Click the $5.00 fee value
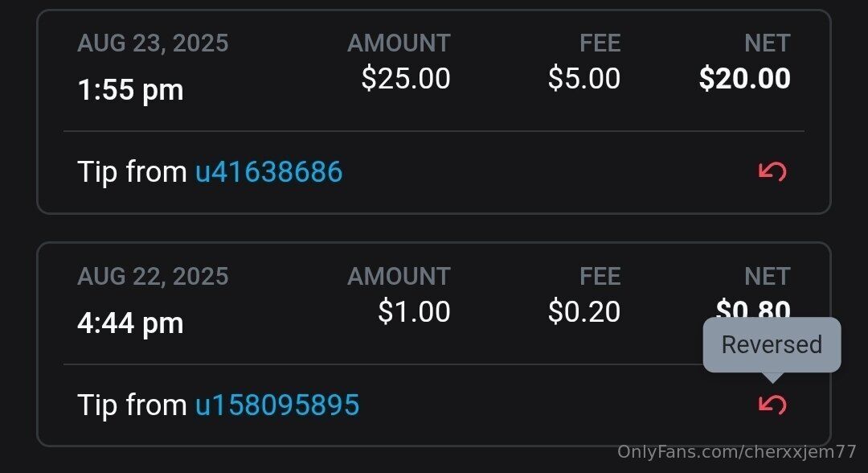Screen dimensions: 868x473 [583, 78]
